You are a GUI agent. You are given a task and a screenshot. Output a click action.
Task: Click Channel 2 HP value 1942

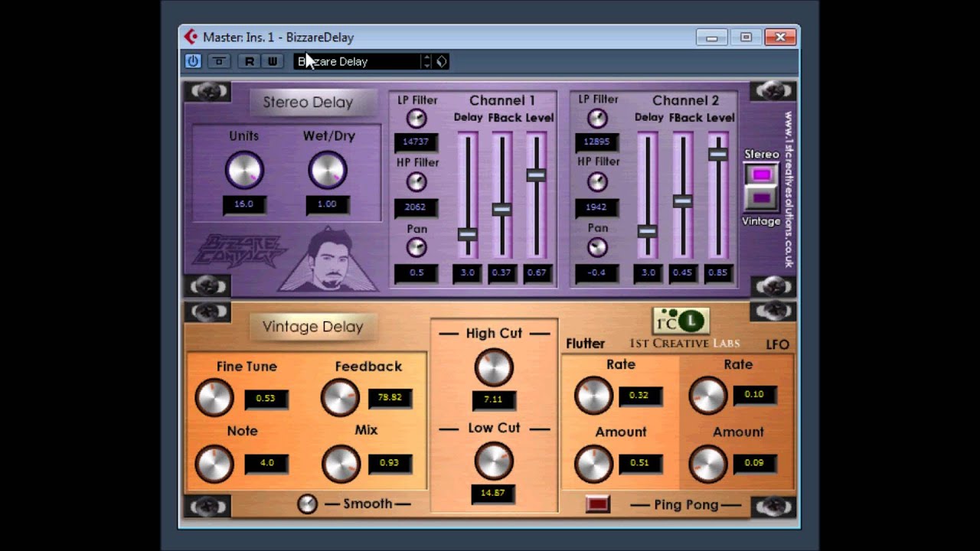coord(596,207)
